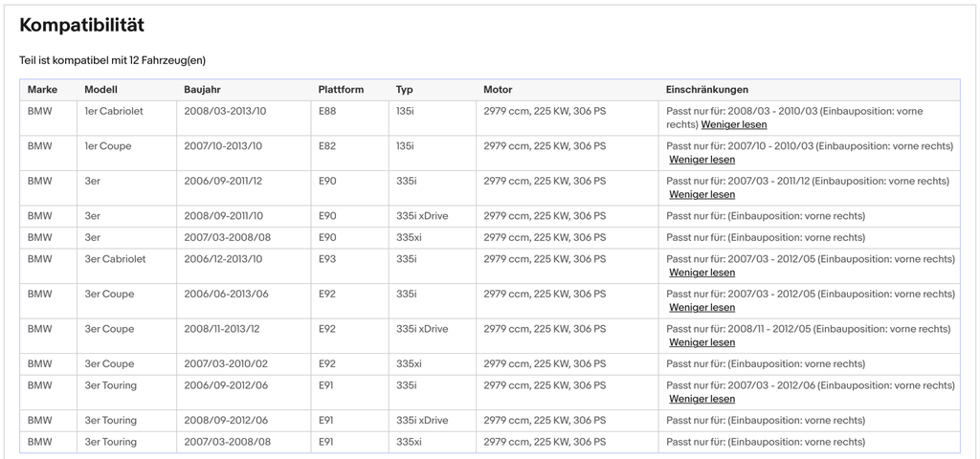This screenshot has height=459, width=980.
Task: Click the motor cell in the E93 row
Action: point(545,259)
